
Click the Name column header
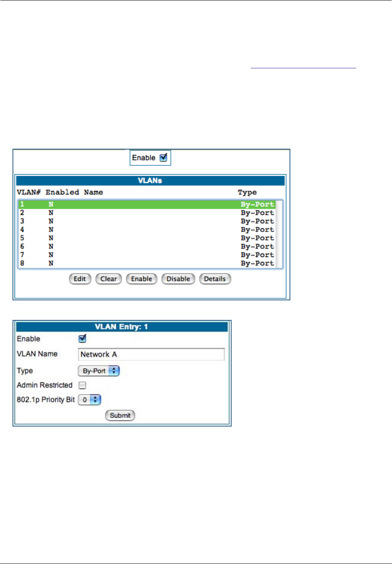coord(93,192)
